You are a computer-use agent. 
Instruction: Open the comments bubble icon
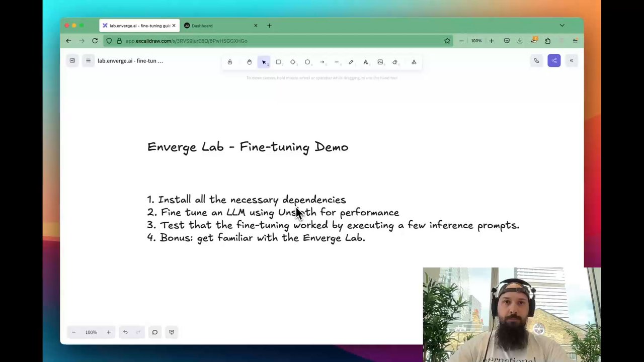pyautogui.click(x=155, y=332)
